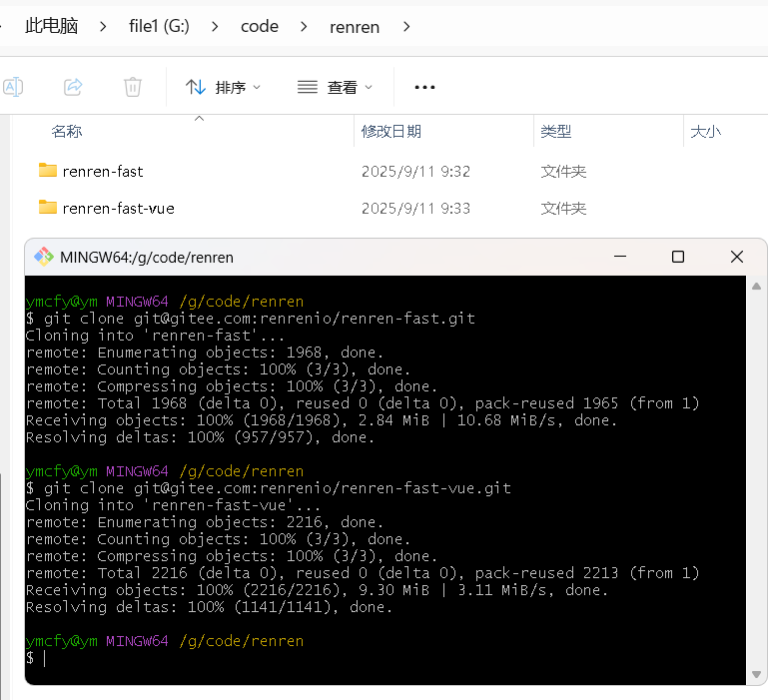768x700 pixels.
Task: Minimize the MINGW64 terminal window
Action: [620, 257]
